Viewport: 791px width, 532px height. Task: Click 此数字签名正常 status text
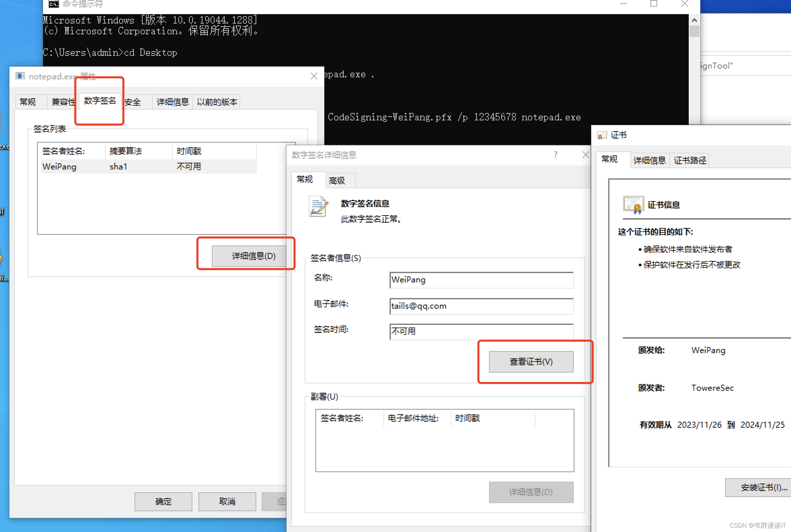pyautogui.click(x=371, y=219)
